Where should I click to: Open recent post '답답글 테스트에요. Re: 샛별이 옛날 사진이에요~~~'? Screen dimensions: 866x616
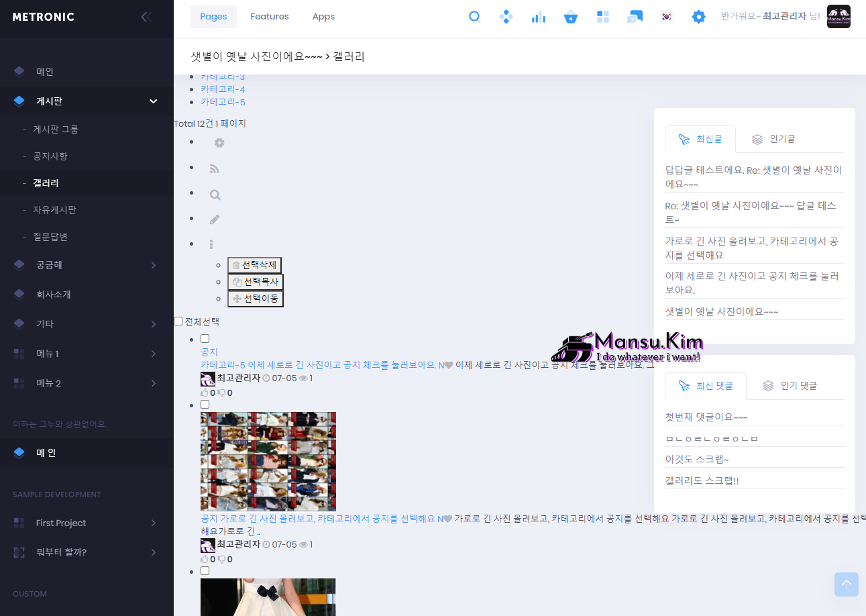pos(754,177)
